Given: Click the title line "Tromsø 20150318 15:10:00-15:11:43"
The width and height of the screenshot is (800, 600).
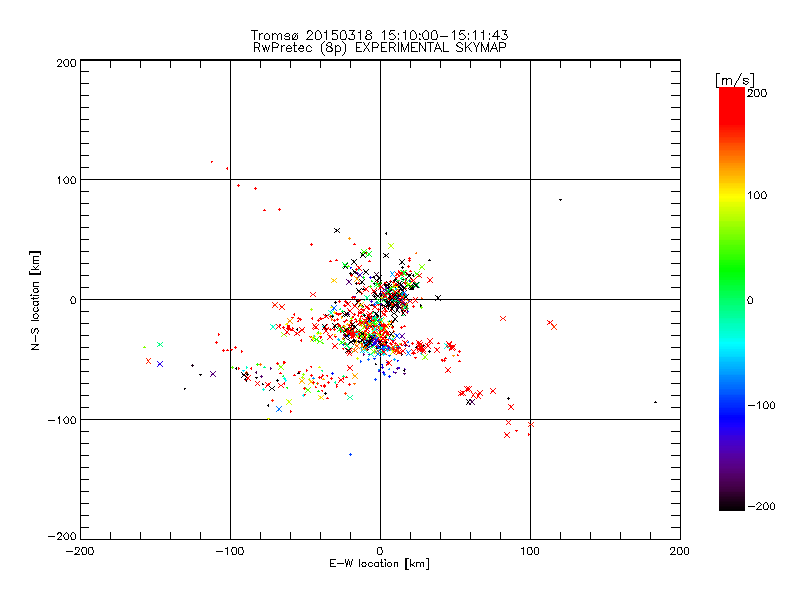Looking at the screenshot, I should (x=380, y=35).
